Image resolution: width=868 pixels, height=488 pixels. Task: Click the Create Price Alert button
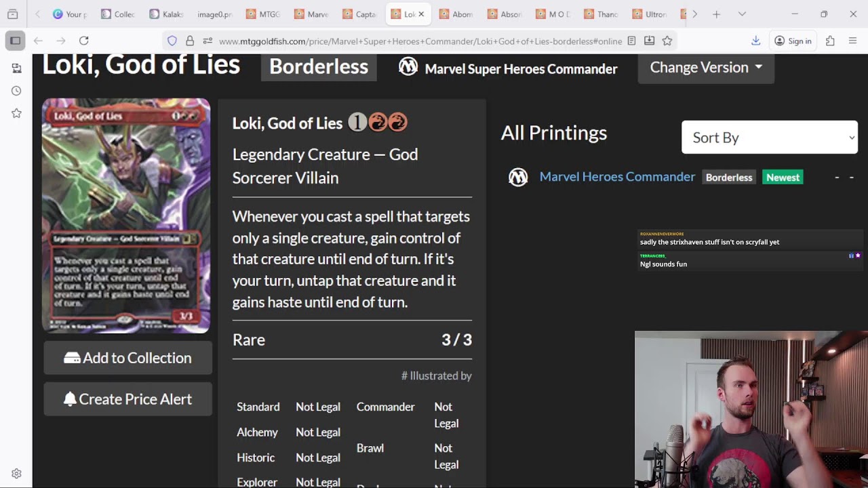tap(127, 399)
